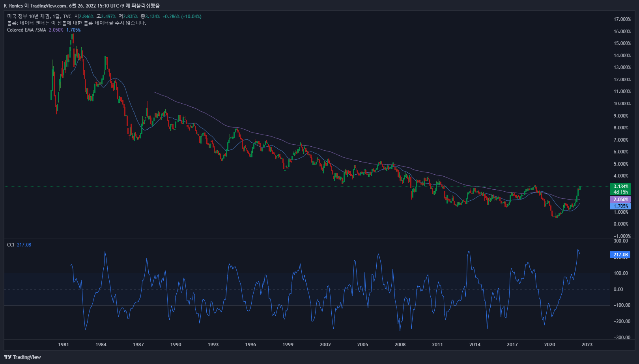Click the green 3.134% current price label on the price scale

620,187
